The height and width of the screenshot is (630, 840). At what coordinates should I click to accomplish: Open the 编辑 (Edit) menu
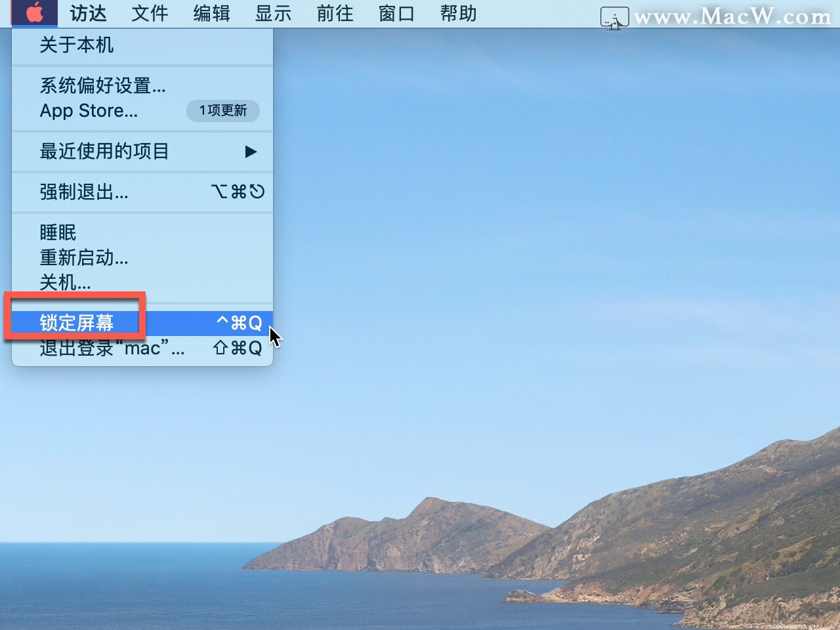[210, 13]
